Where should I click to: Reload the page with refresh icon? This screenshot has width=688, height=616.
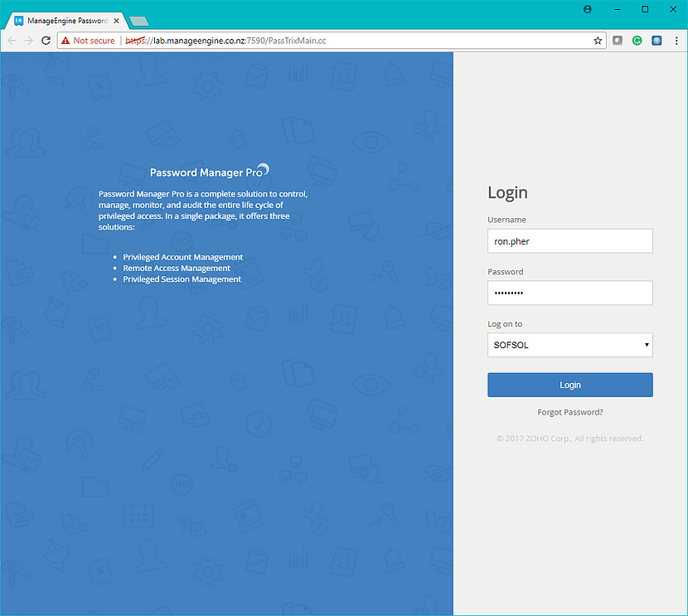[46, 41]
